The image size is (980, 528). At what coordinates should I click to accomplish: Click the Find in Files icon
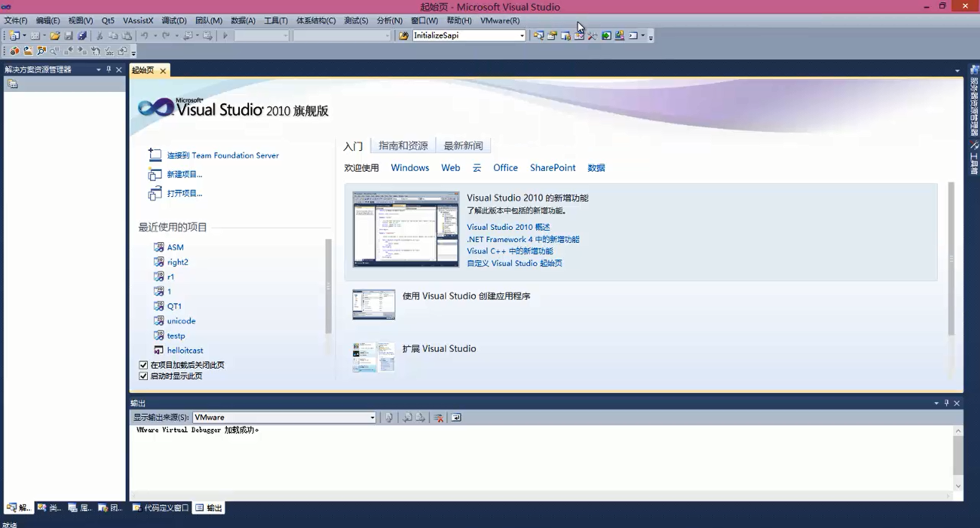click(403, 35)
